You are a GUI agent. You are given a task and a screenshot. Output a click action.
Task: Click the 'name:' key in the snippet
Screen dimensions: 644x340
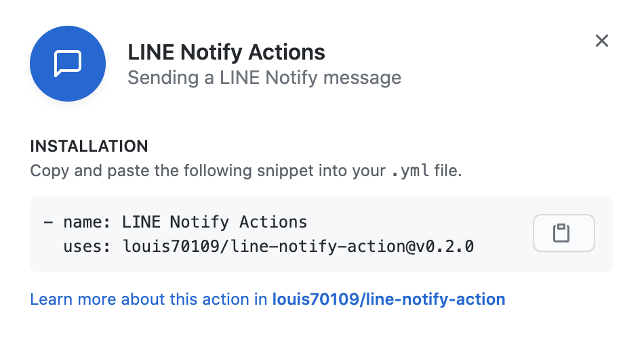87,222
